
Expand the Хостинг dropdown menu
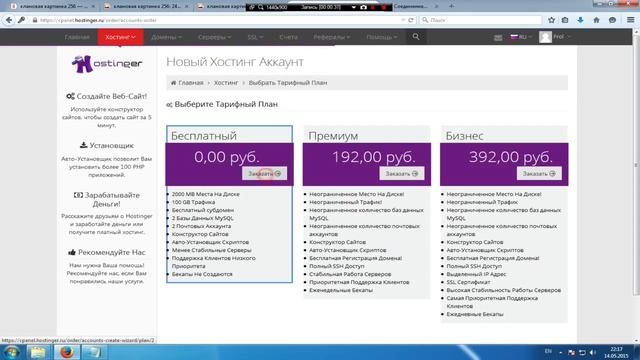(120, 37)
